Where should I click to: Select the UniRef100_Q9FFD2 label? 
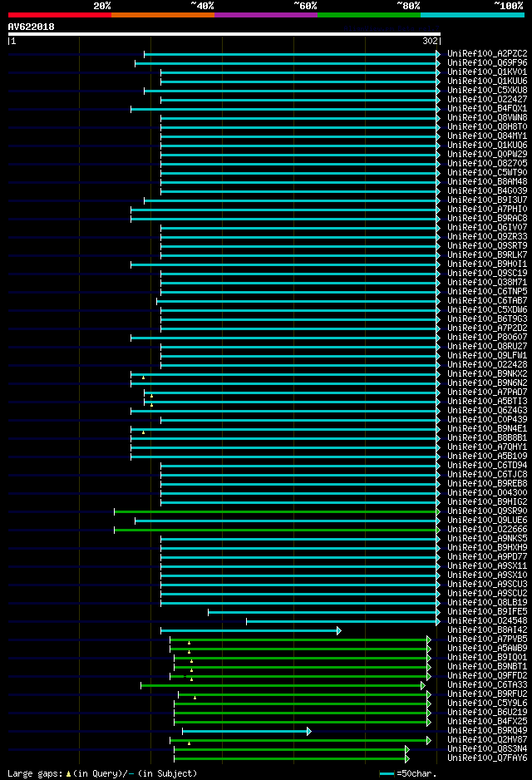coord(487,675)
